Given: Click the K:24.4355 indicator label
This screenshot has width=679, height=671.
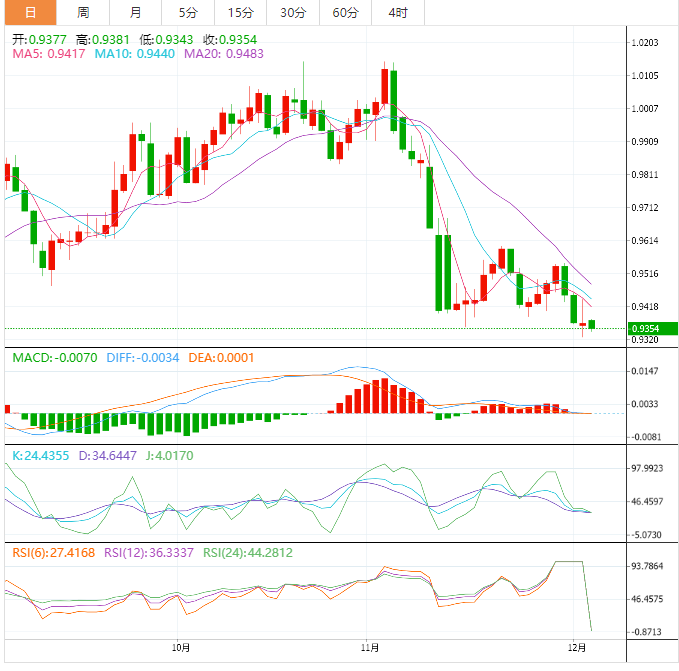Looking at the screenshot, I should [40, 455].
